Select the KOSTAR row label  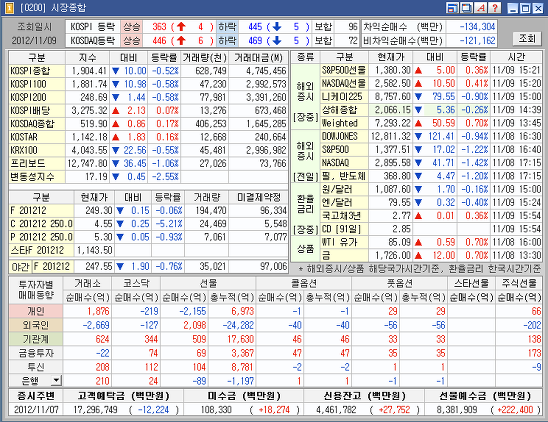(37, 137)
